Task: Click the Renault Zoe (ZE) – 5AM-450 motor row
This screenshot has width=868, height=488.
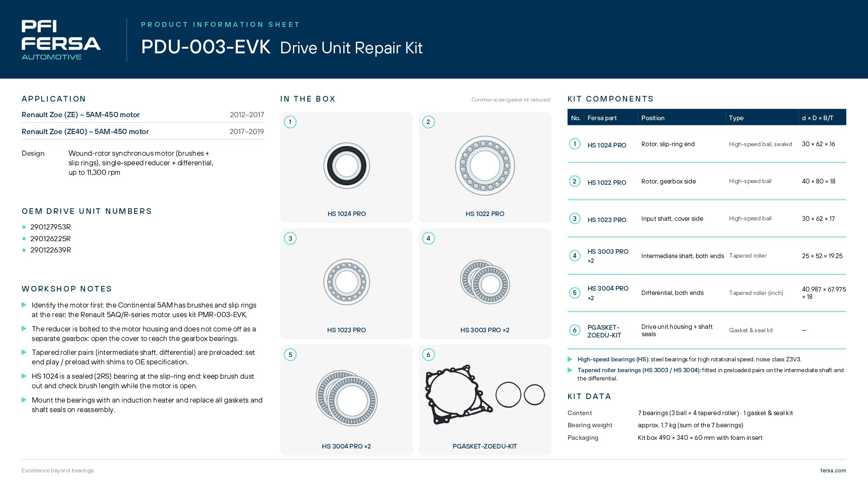Action: tap(143, 115)
